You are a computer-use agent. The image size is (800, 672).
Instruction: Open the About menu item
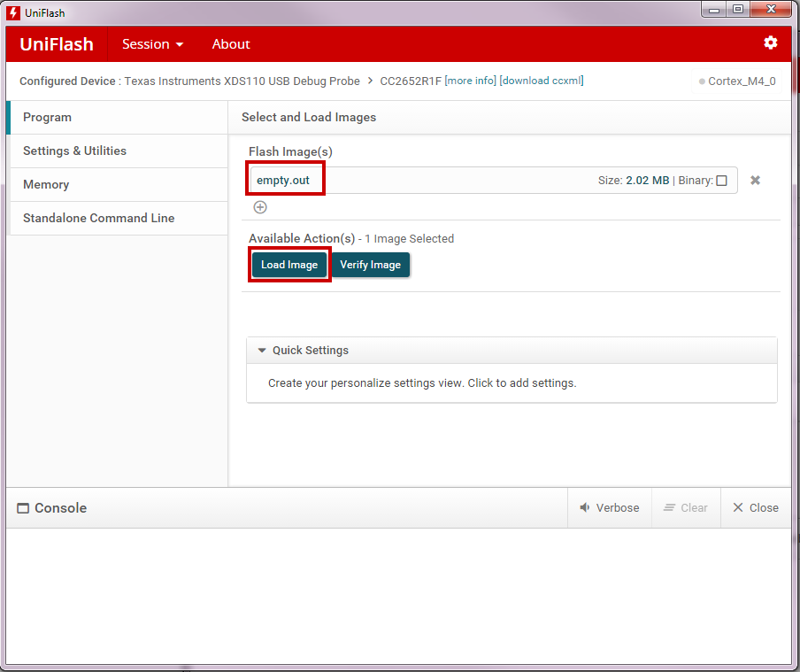(x=231, y=44)
